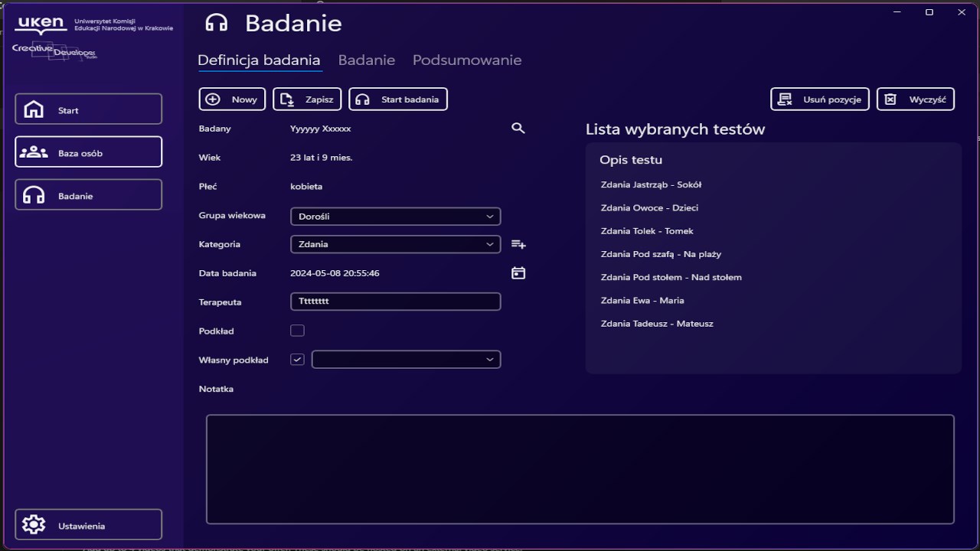The width and height of the screenshot is (980, 551).
Task: Open Ustawienia settings
Action: tap(89, 525)
